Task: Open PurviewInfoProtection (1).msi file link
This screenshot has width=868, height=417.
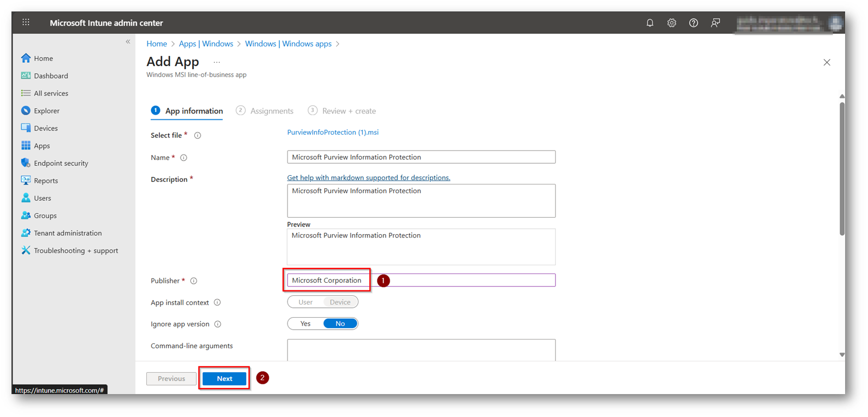Action: pyautogui.click(x=333, y=132)
